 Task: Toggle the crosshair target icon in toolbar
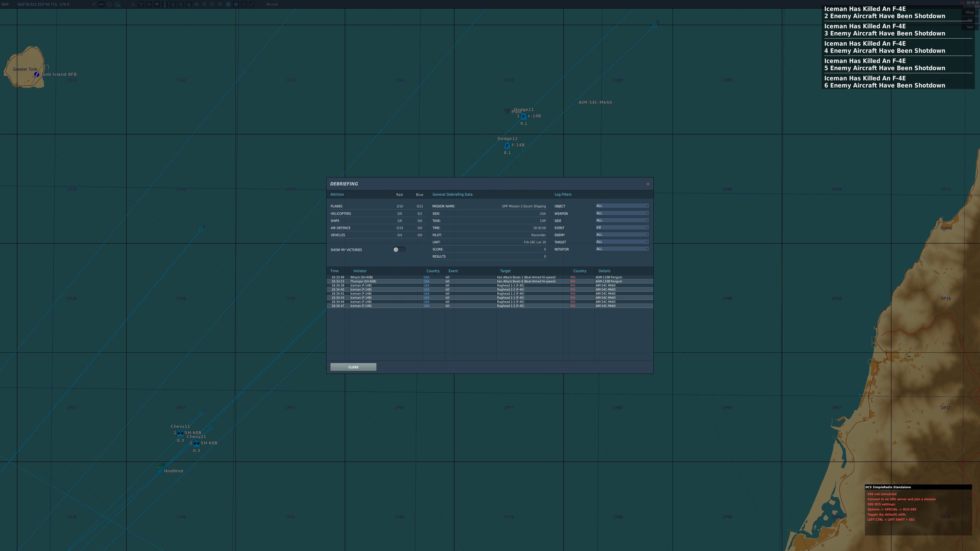[149, 4]
